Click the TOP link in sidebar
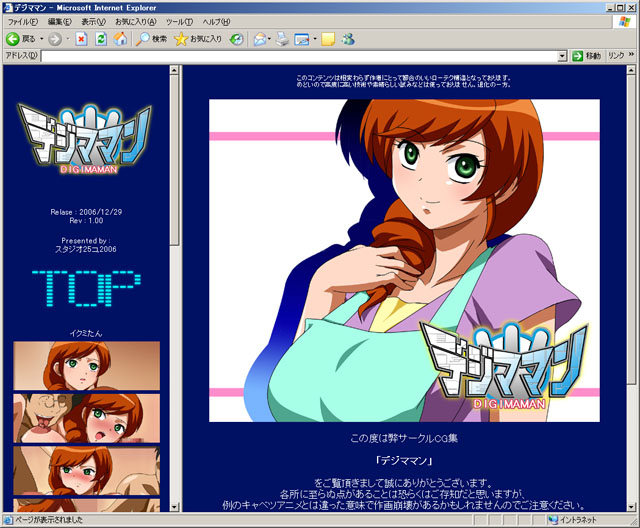 point(86,288)
